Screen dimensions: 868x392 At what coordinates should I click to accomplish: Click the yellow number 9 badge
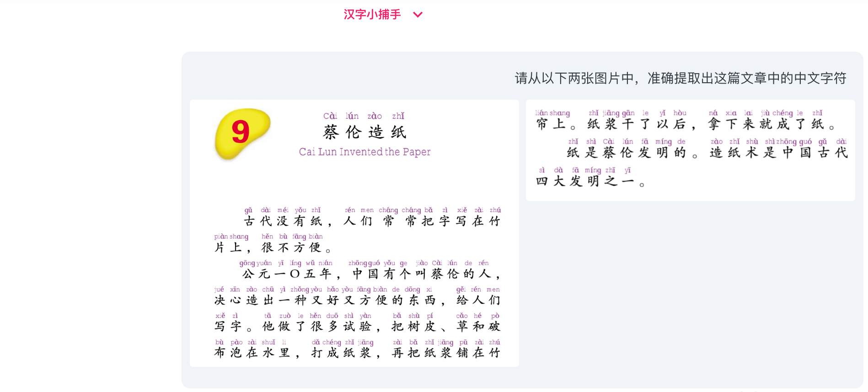point(242,133)
